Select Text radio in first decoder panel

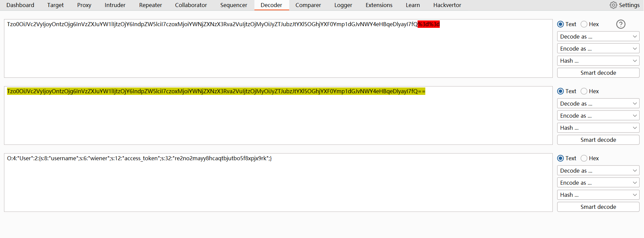[560, 24]
